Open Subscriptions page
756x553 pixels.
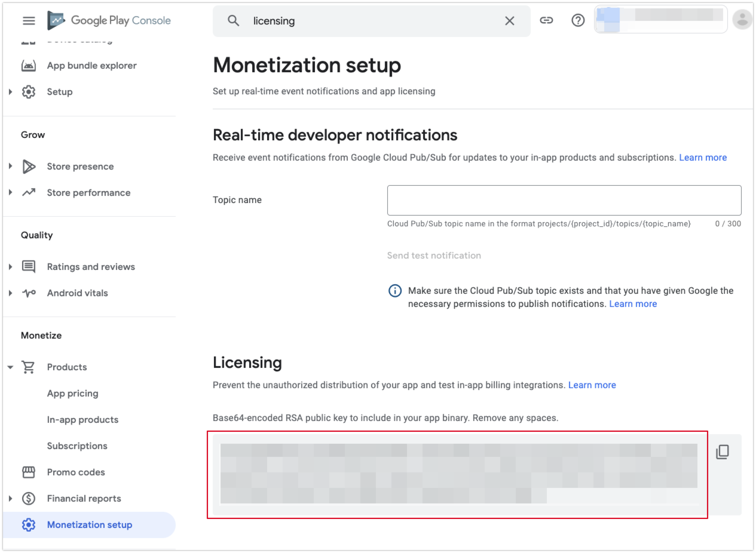click(x=77, y=446)
